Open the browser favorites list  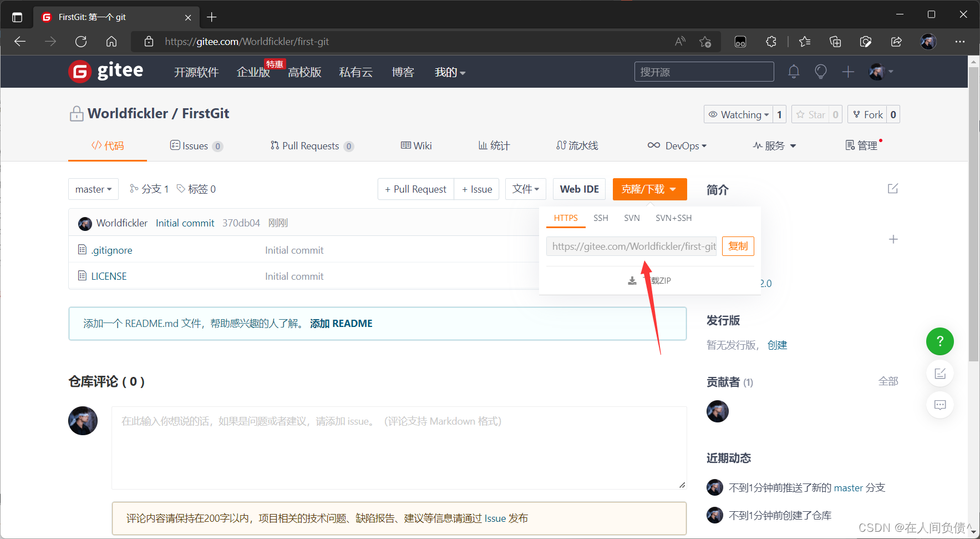(805, 42)
